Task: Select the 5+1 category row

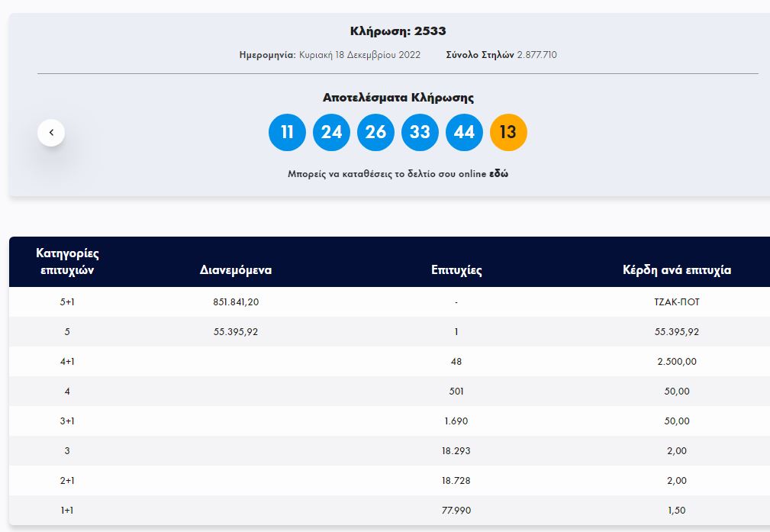Action: coord(67,302)
